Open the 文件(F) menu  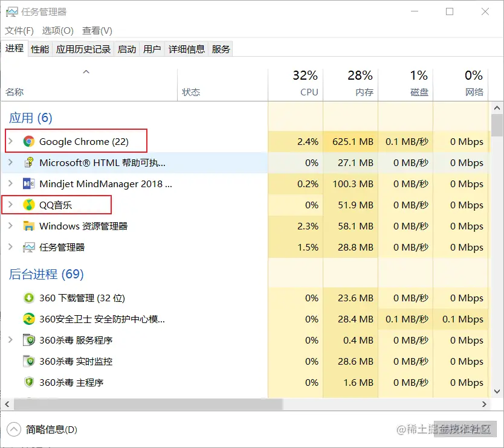(x=19, y=31)
